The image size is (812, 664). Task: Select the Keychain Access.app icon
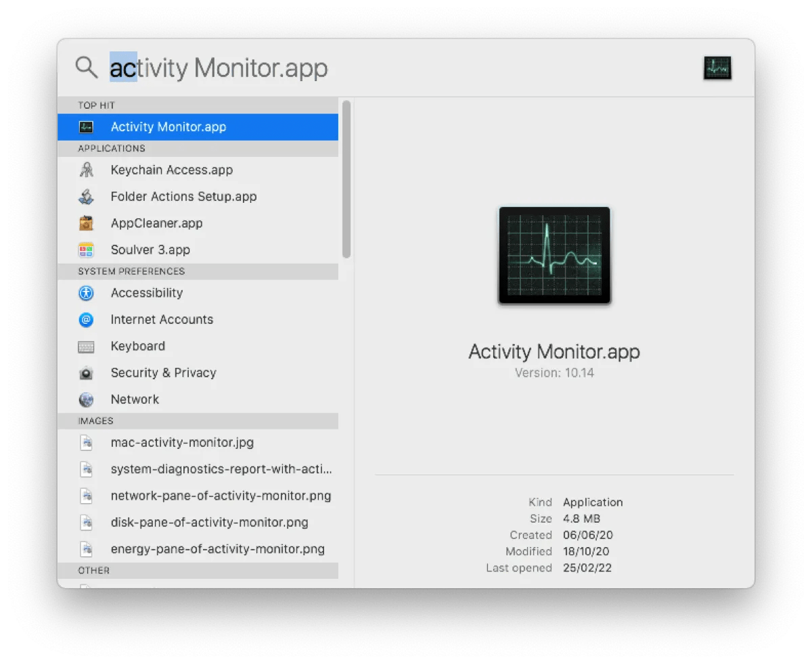[x=86, y=170]
